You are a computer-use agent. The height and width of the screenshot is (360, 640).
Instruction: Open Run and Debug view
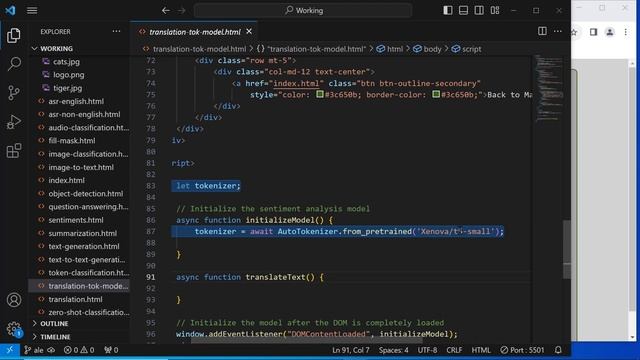[x=13, y=122]
